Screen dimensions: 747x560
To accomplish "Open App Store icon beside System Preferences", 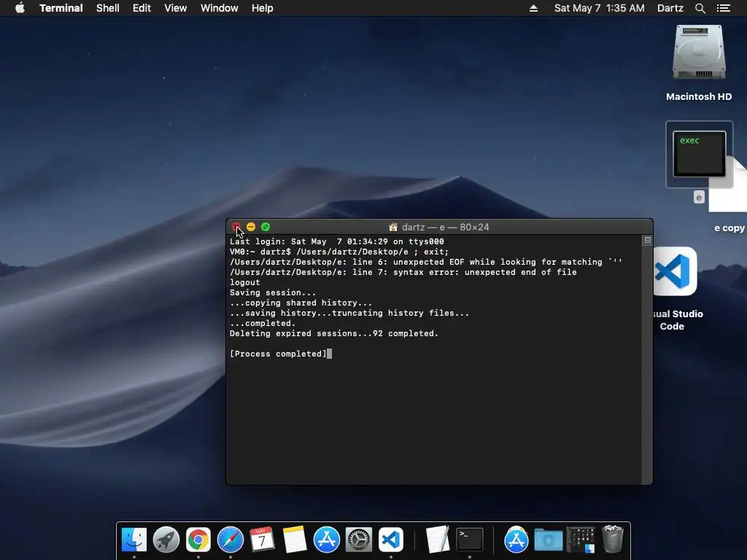I will pyautogui.click(x=326, y=540).
